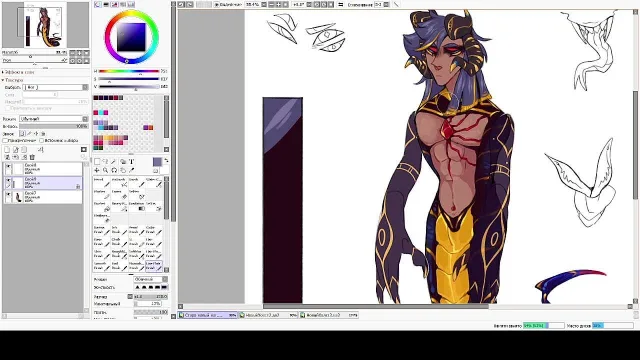Click the foreground color swatch
640x360 pixels.
point(157,162)
